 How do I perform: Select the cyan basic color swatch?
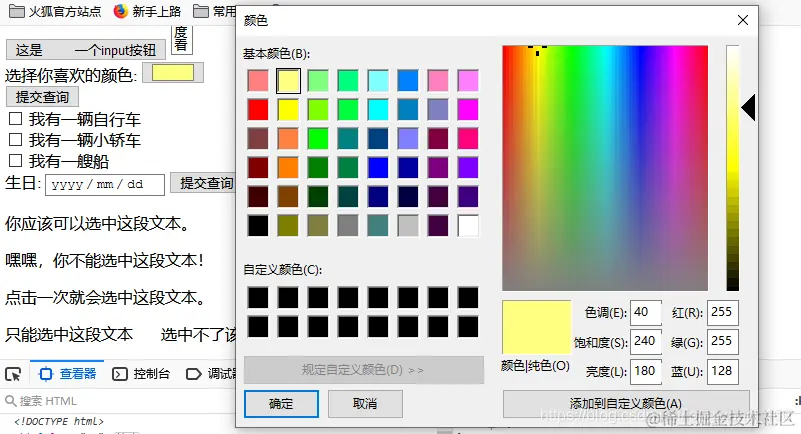click(378, 110)
